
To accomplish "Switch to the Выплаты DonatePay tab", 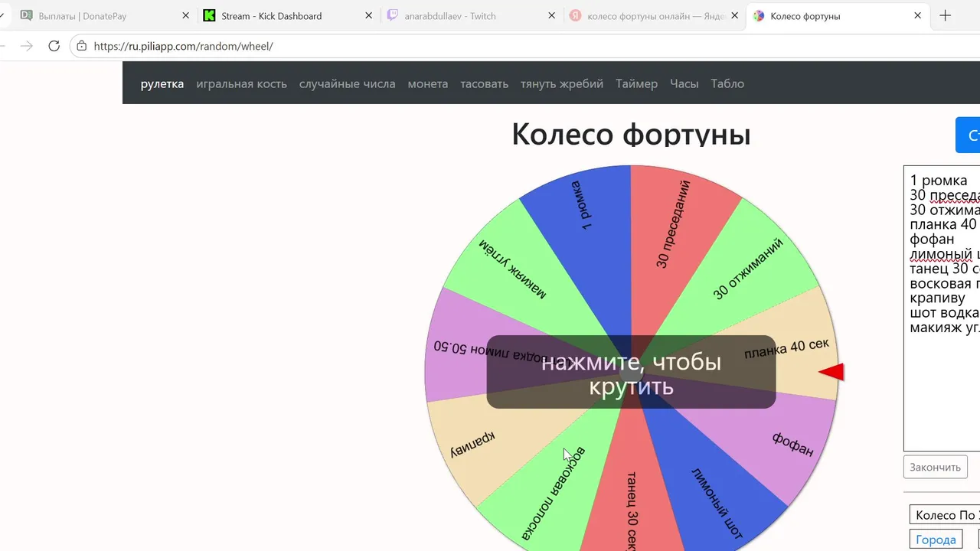I will pos(103,15).
